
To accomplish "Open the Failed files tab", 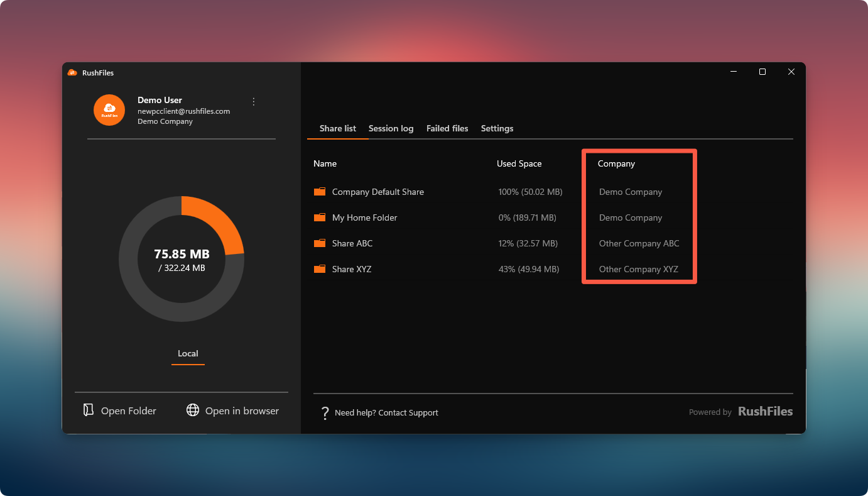I will pos(447,128).
